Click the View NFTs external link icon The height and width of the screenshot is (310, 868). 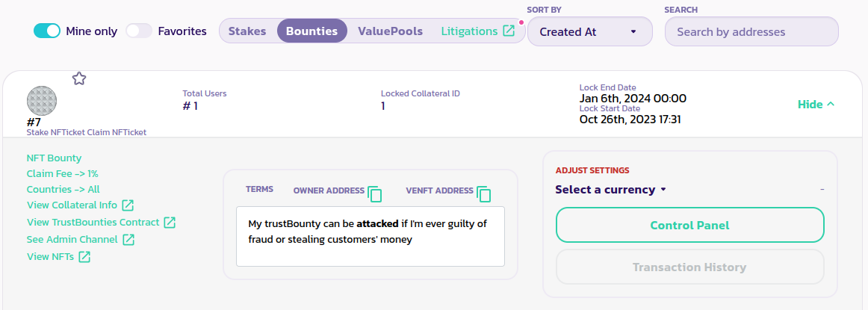(84, 257)
